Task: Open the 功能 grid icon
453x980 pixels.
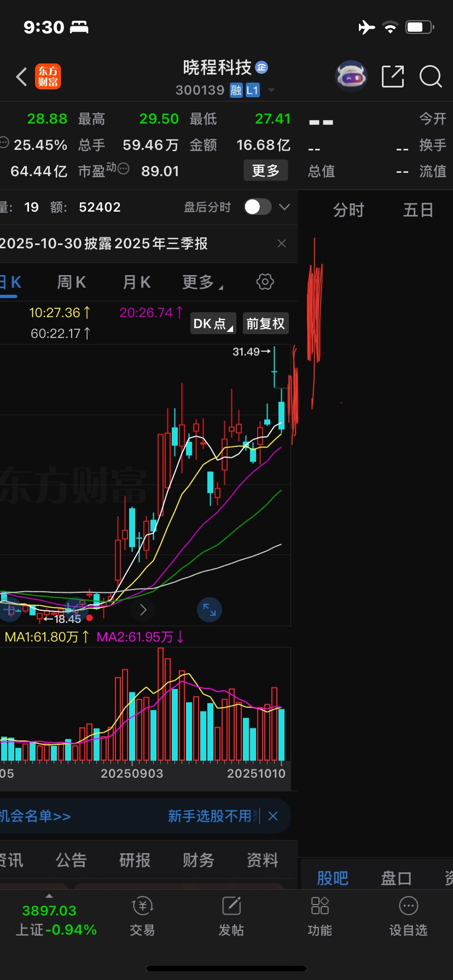Action: coord(320,906)
